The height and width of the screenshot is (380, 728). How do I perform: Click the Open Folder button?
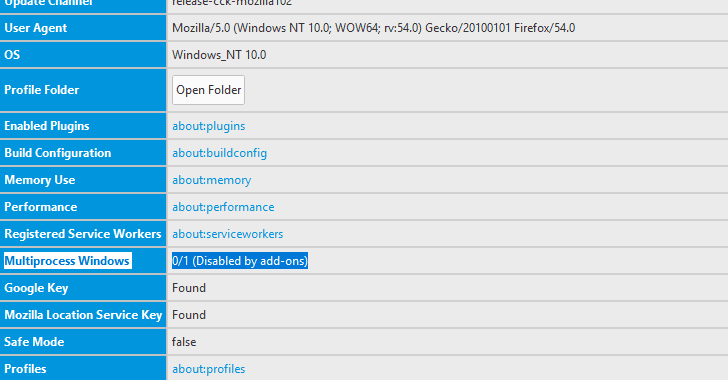[x=208, y=90]
